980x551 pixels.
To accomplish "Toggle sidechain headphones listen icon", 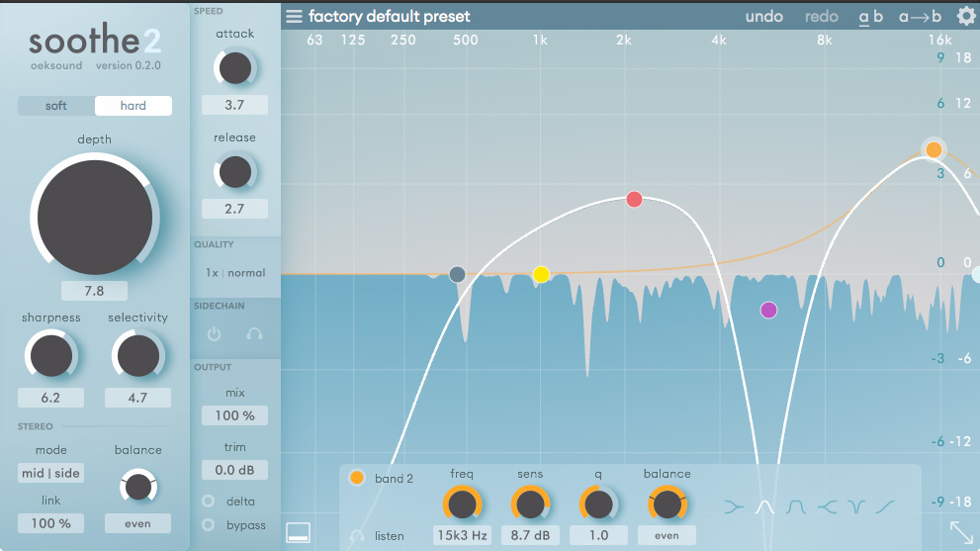I will (254, 334).
